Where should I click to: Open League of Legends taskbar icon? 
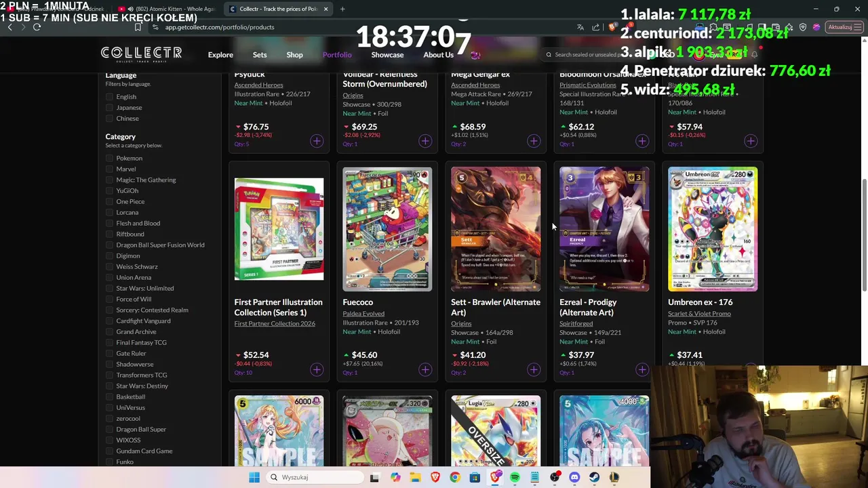click(x=614, y=477)
